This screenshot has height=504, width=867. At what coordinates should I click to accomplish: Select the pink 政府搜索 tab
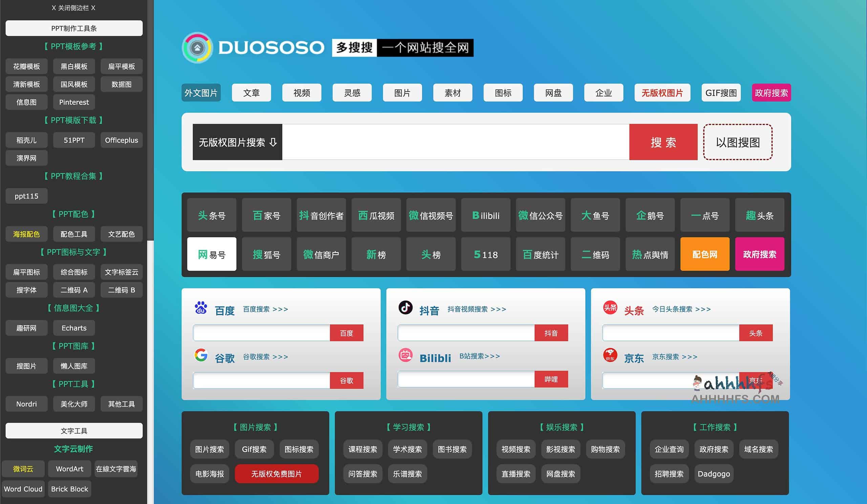pos(771,92)
